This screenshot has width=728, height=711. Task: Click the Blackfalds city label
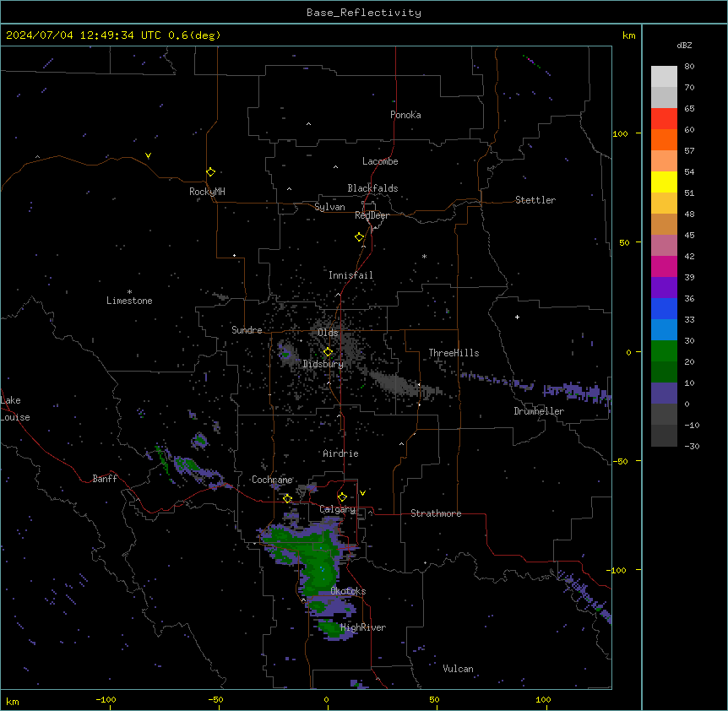coord(372,188)
